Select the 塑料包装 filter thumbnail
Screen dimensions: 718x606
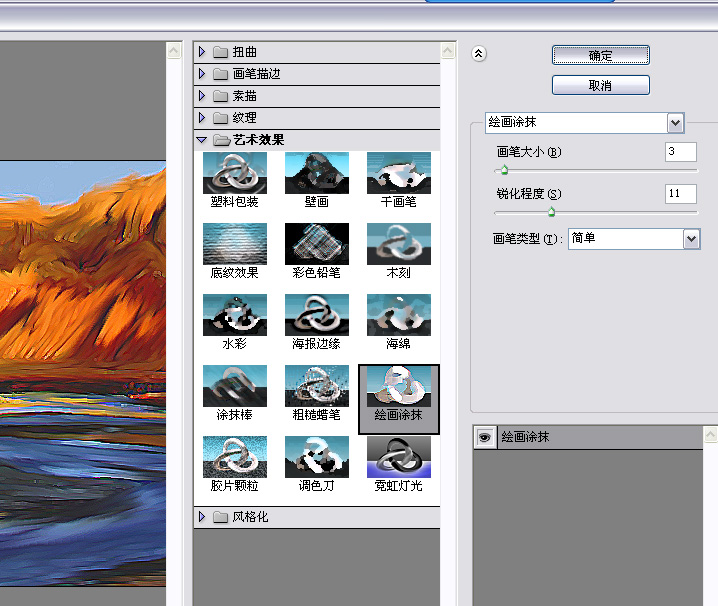(234, 173)
